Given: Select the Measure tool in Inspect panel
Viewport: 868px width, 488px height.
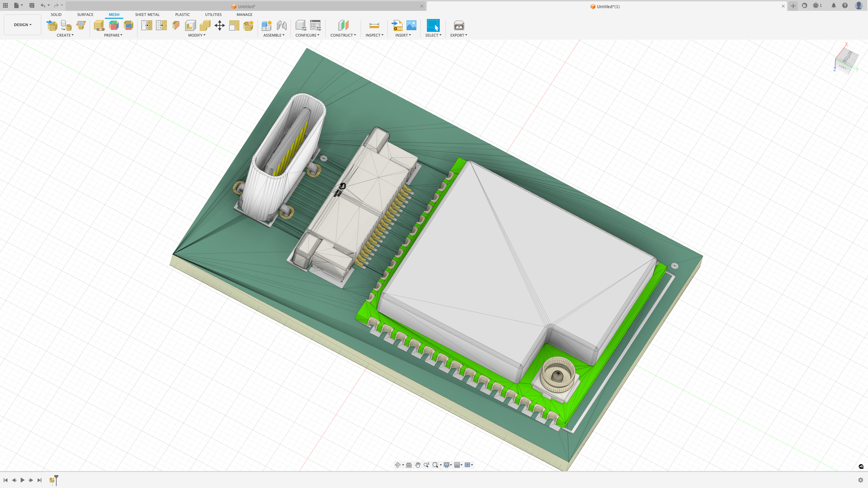Looking at the screenshot, I should [x=373, y=25].
